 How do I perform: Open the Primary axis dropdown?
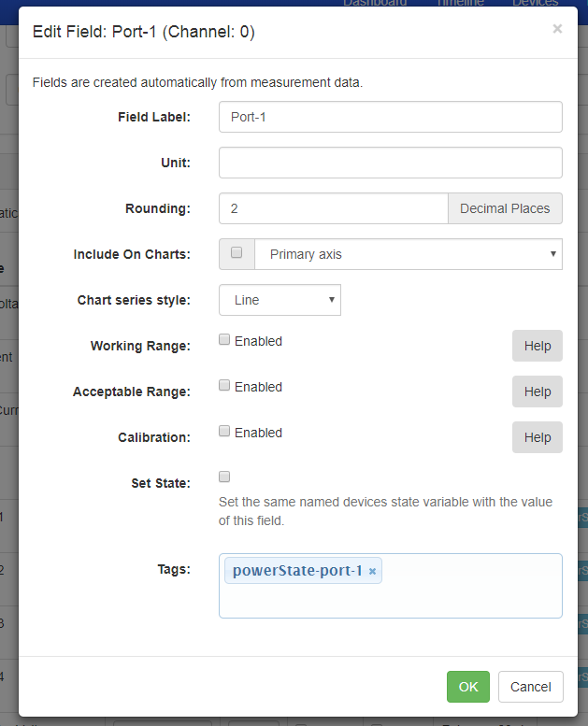[x=408, y=254]
